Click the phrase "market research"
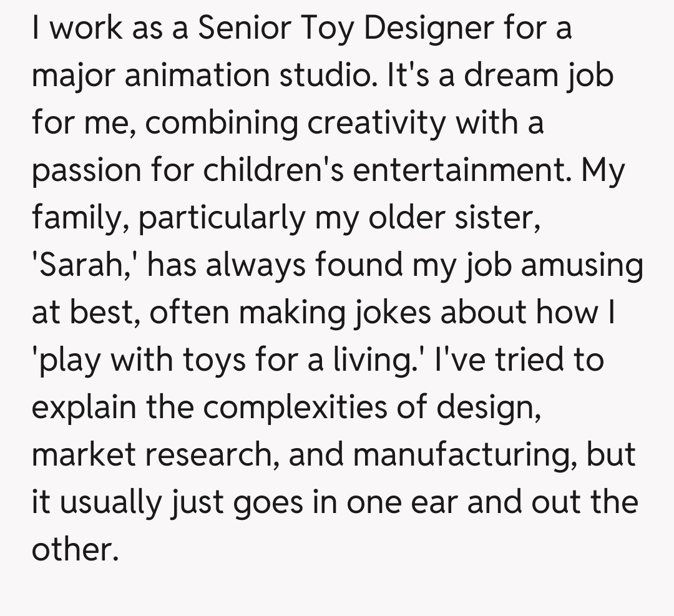674x616 pixels. click(x=150, y=455)
